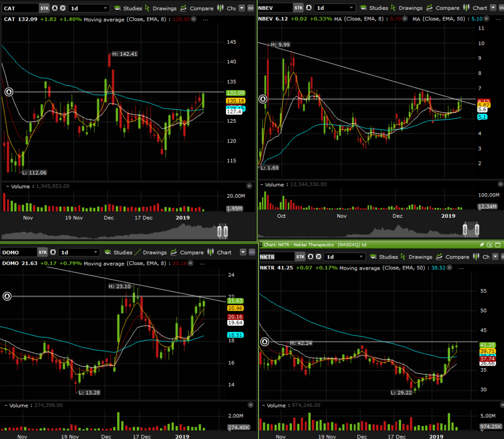Remove the EMA 8 study from NBEV chart

[x=405, y=19]
